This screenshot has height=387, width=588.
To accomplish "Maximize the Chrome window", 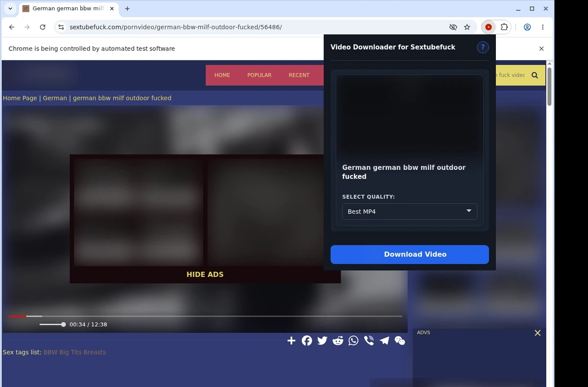I will click(532, 9).
